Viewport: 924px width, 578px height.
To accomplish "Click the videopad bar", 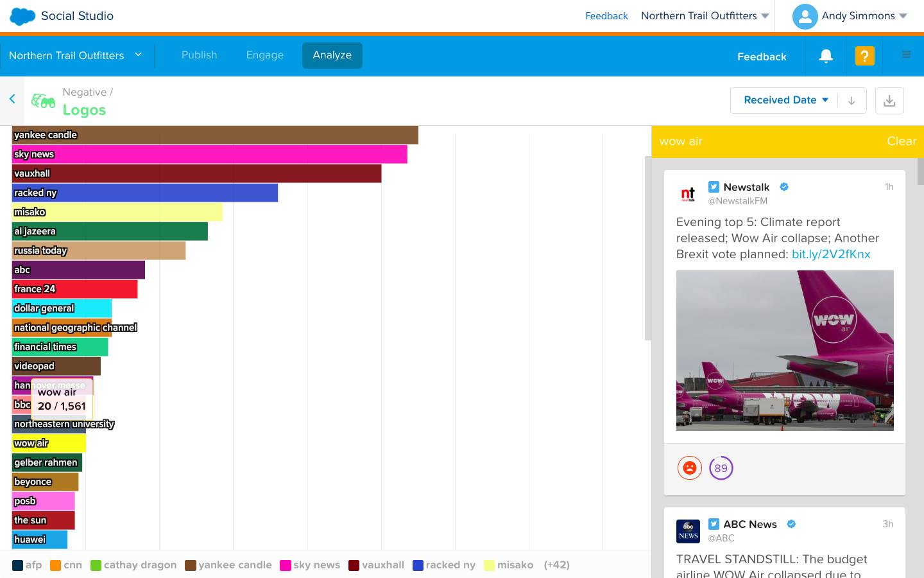I will pyautogui.click(x=56, y=366).
